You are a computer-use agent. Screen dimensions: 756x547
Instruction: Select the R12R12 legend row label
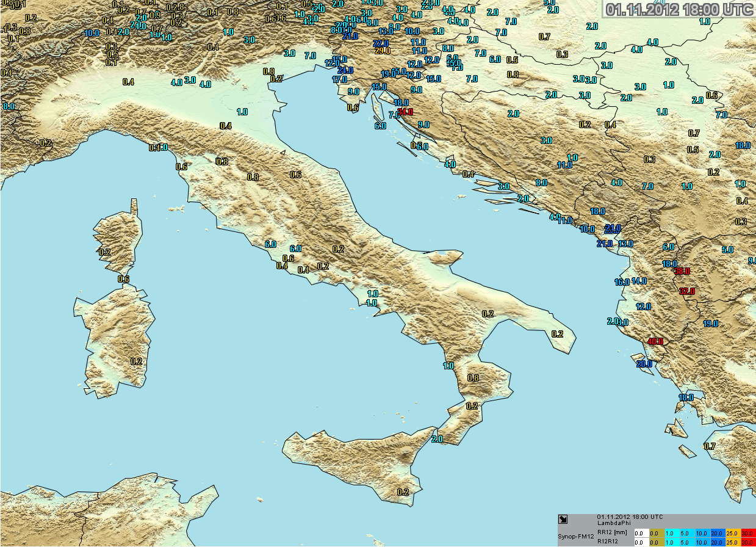[608, 542]
